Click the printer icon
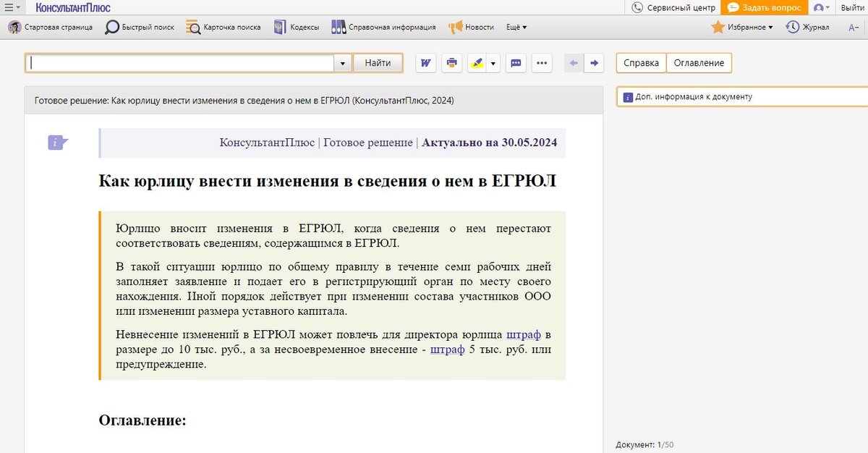 (x=452, y=63)
